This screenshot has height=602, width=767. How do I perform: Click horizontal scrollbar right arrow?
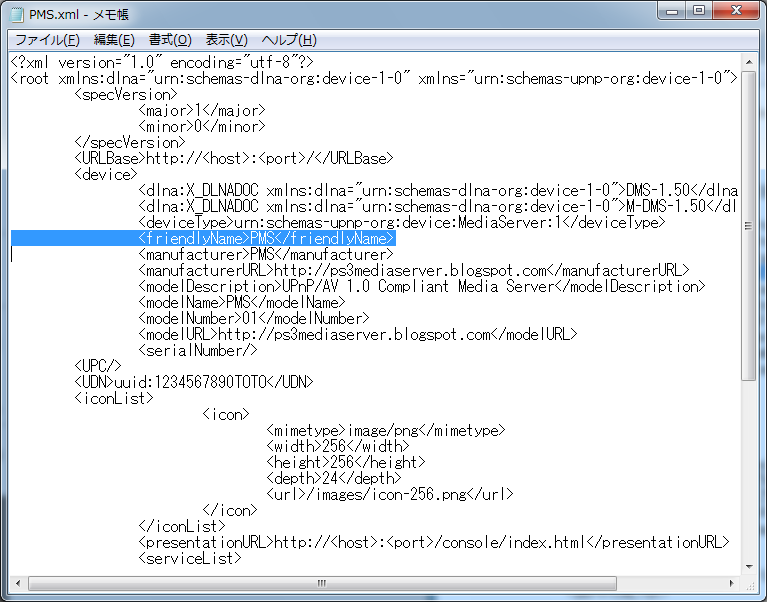[x=731, y=583]
